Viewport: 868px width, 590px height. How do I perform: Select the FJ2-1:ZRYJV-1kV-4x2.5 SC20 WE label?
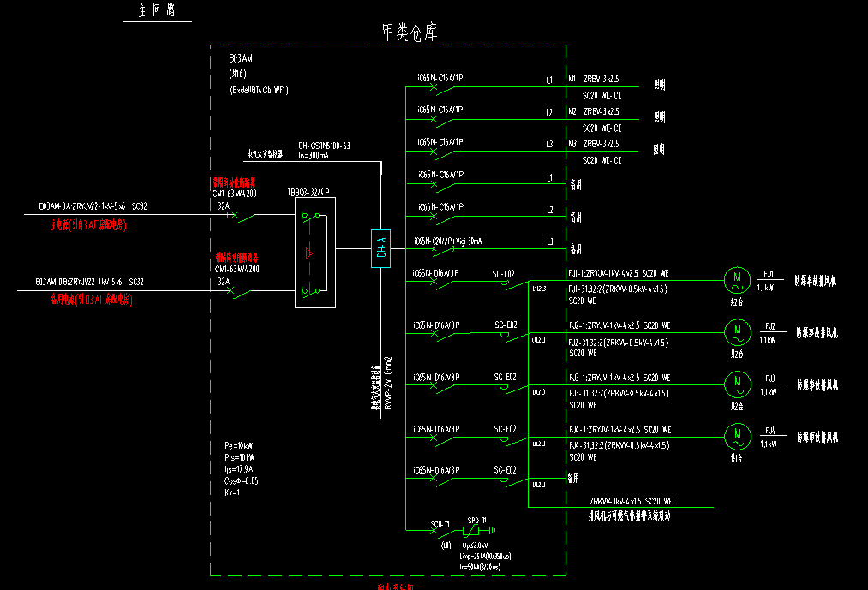coord(620,325)
